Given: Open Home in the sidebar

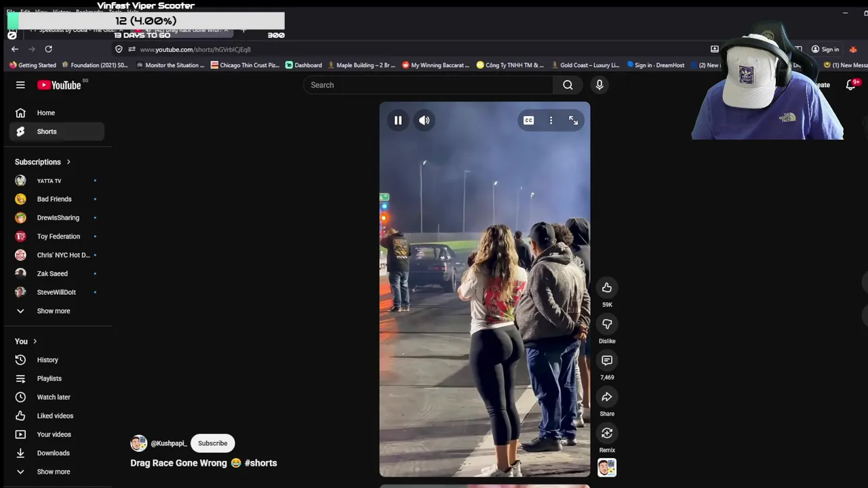Looking at the screenshot, I should (x=57, y=113).
